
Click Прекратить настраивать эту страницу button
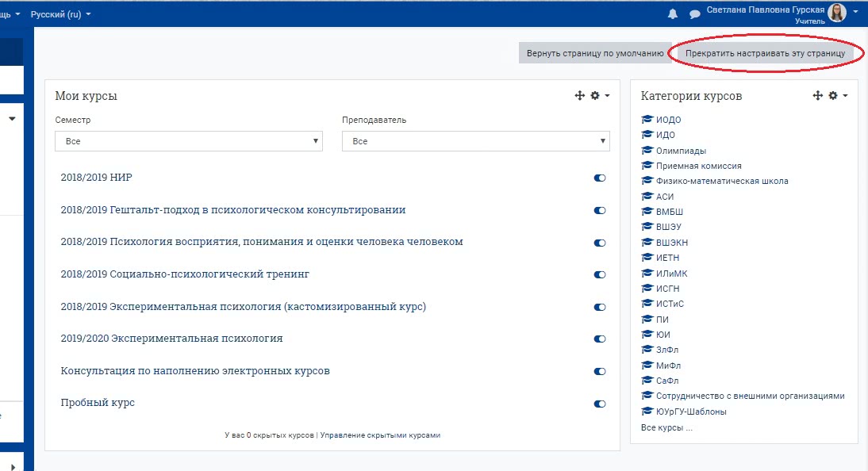tap(765, 53)
